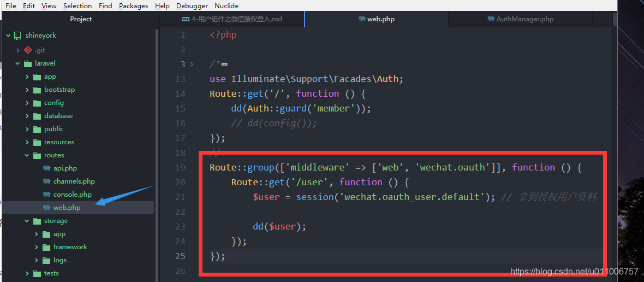Screen dimensions: 644x282
Task: Click the laravel folder icon
Action: click(x=28, y=63)
